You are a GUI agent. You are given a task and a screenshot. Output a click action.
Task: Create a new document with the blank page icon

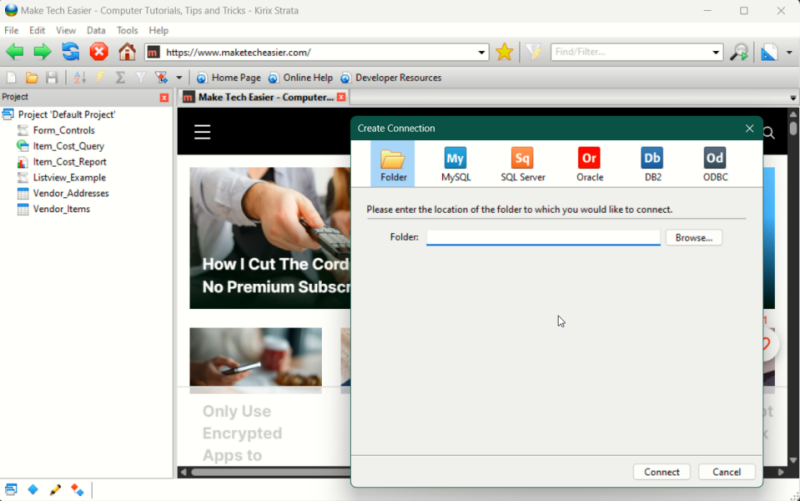11,78
